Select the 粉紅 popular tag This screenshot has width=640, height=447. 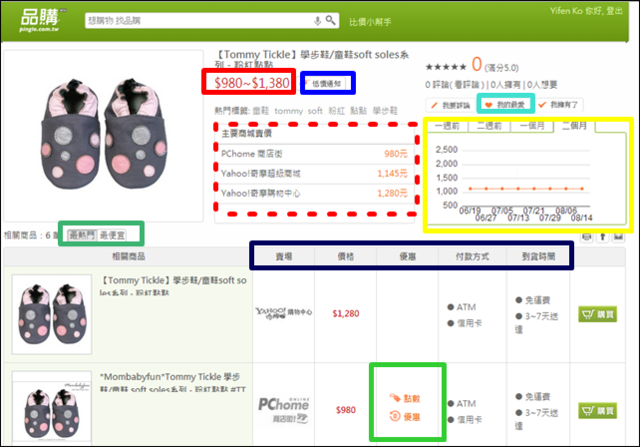tap(336, 111)
